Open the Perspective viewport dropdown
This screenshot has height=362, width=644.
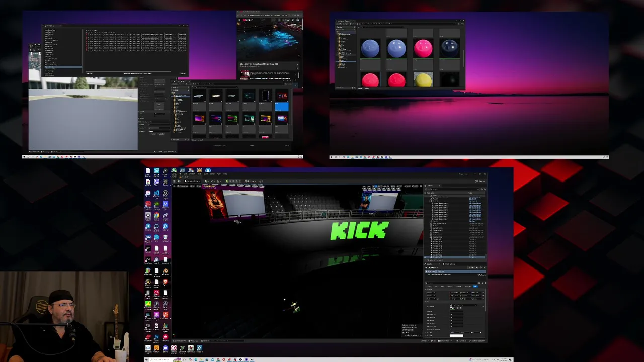pos(183,186)
